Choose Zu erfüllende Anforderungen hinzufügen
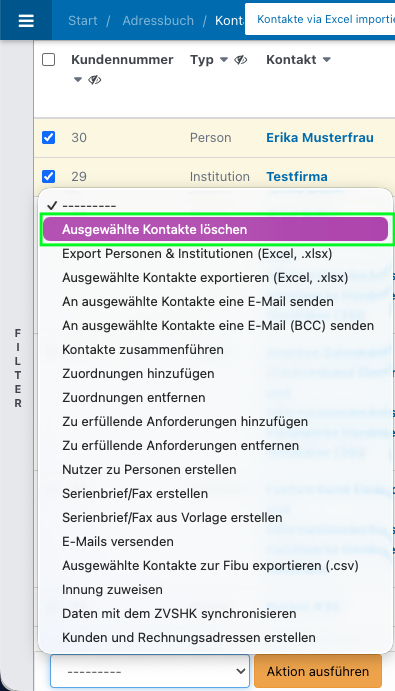 click(x=215, y=422)
